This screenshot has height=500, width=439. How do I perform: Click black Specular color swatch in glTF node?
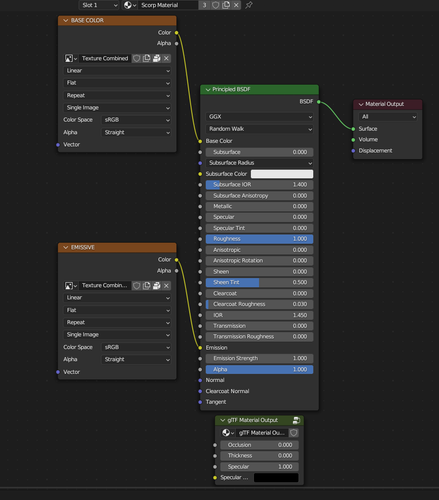pos(276,478)
